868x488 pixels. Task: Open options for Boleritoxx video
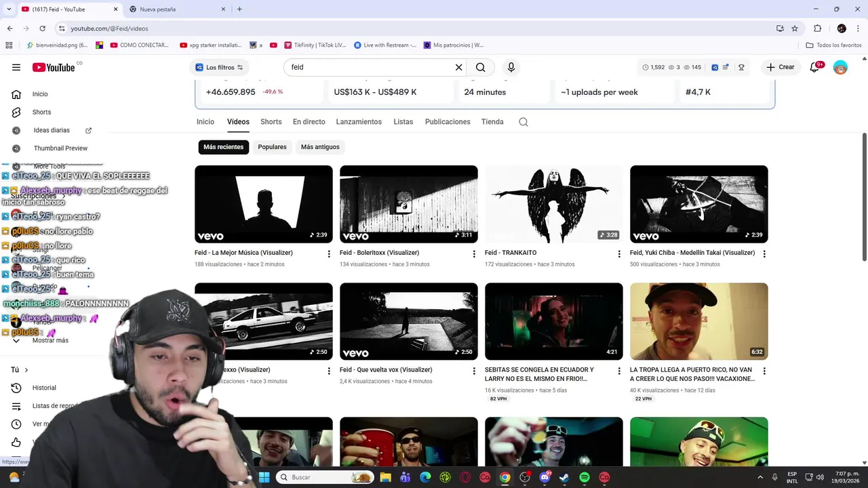(474, 253)
